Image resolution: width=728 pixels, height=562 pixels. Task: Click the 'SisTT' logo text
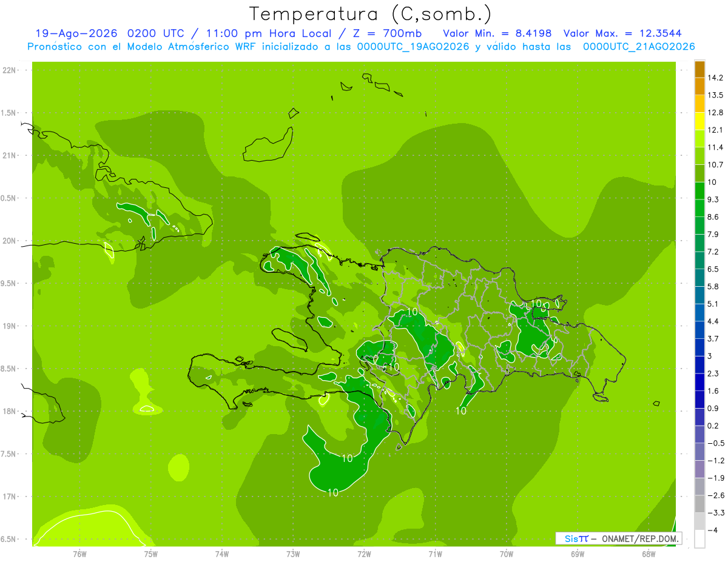click(576, 538)
